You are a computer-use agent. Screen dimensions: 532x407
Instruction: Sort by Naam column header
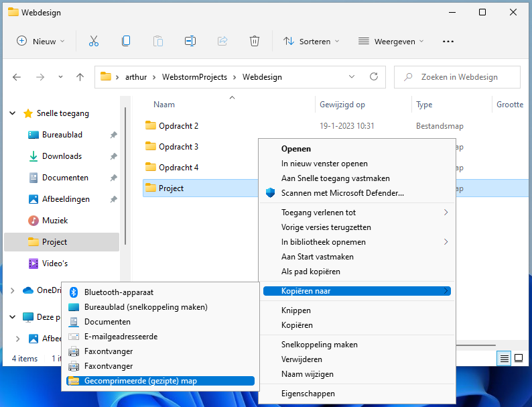[x=164, y=105]
